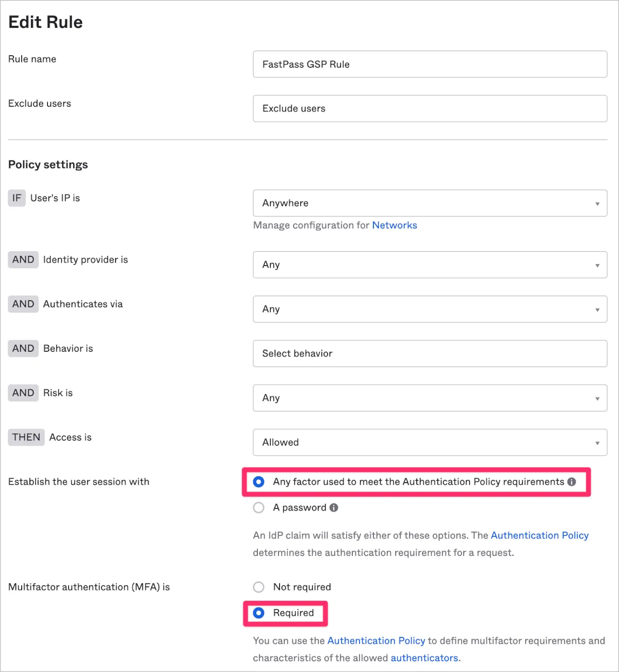Open the Access is Allowed dropdown

(429, 442)
